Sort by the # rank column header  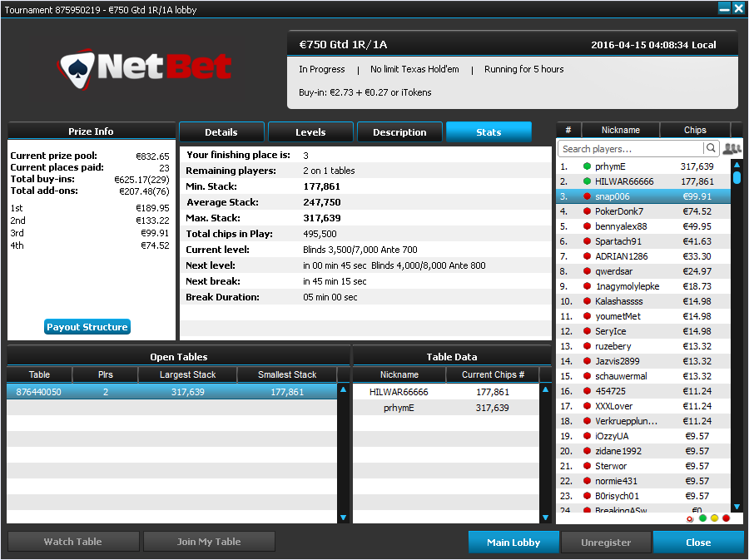tap(568, 130)
